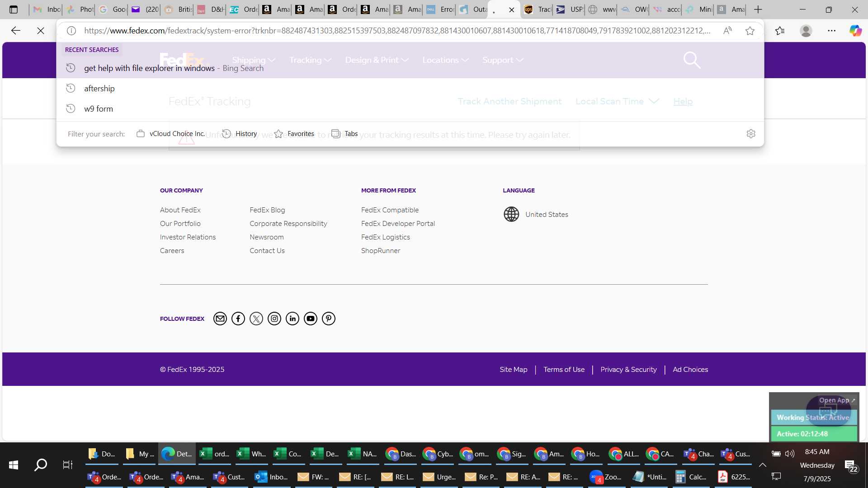Viewport: 868px width, 488px height.
Task: Open the Favorites hub icon
Action: pyautogui.click(x=780, y=31)
